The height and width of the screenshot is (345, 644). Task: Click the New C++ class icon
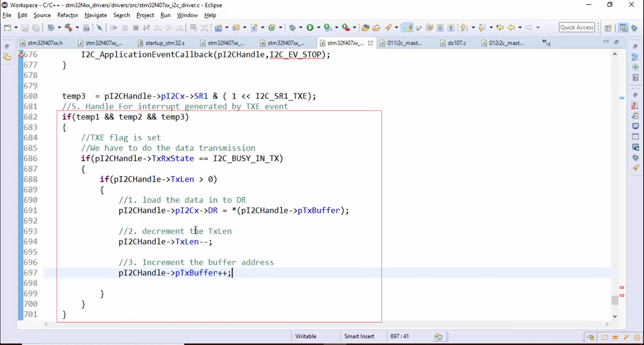point(272,28)
